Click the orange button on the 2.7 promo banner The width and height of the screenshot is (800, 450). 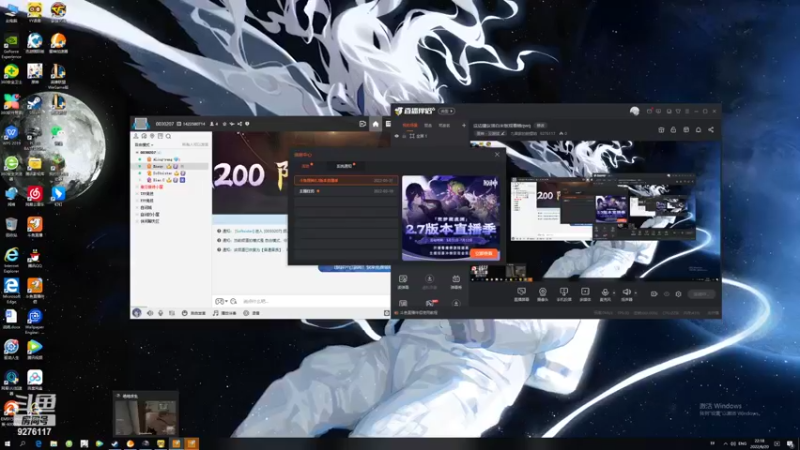pyautogui.click(x=484, y=253)
